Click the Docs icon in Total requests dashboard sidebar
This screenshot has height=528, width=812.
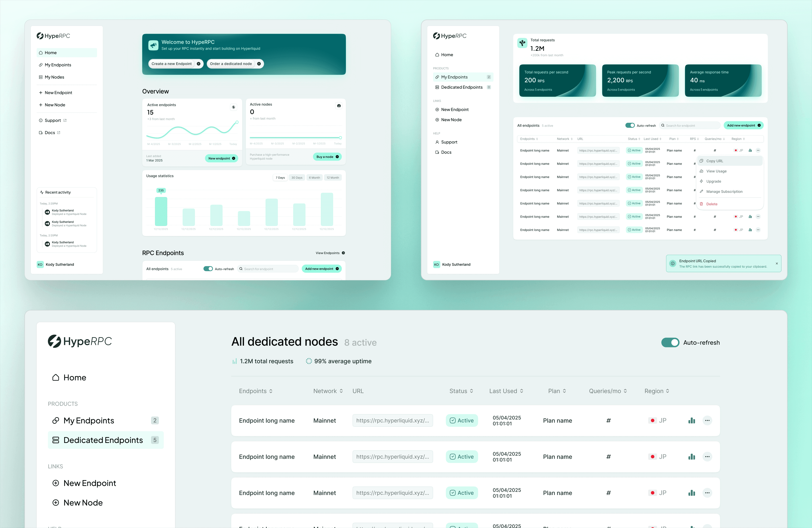point(437,153)
